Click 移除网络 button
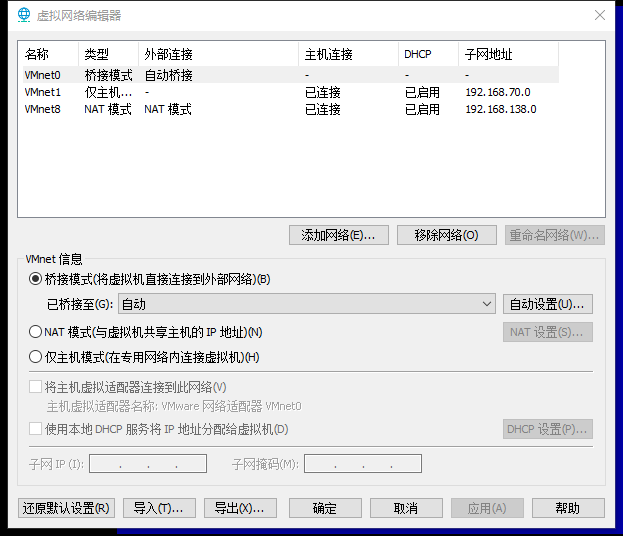The width and height of the screenshot is (623, 536). pyautogui.click(x=446, y=235)
